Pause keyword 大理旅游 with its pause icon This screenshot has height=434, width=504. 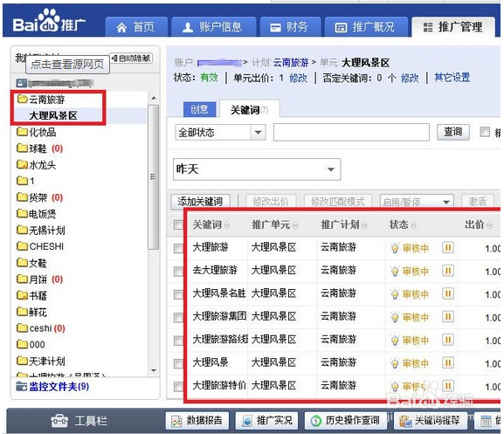pos(448,248)
